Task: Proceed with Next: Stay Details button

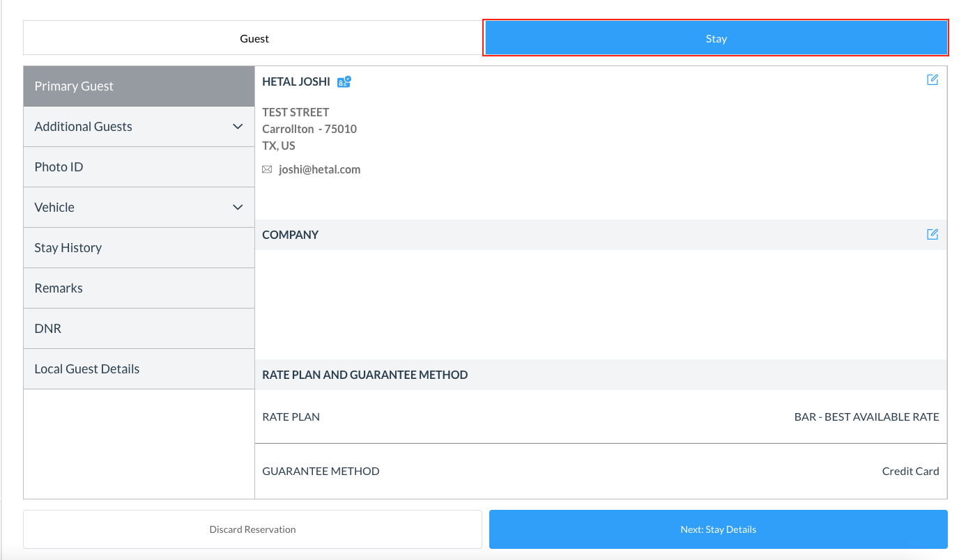Action: coord(718,529)
